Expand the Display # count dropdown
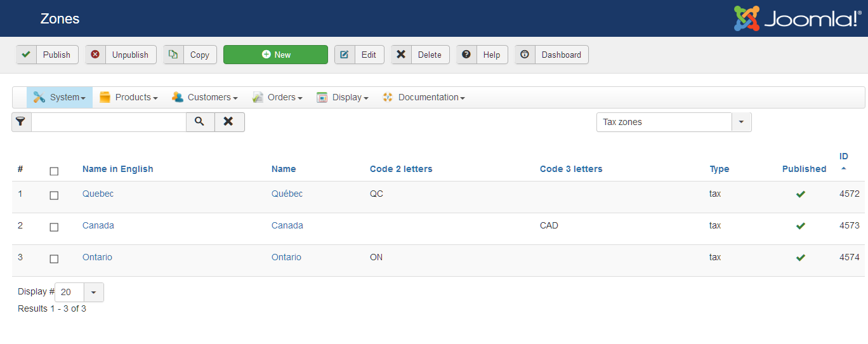 [x=93, y=293]
